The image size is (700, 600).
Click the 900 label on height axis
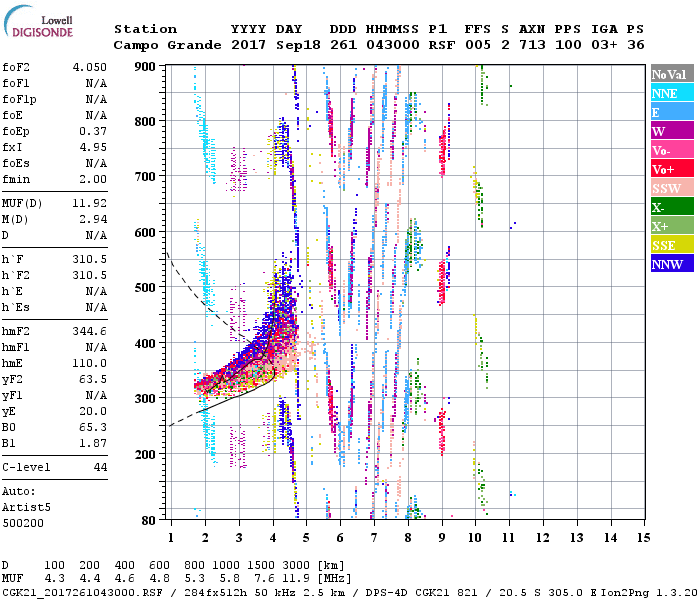pyautogui.click(x=146, y=67)
